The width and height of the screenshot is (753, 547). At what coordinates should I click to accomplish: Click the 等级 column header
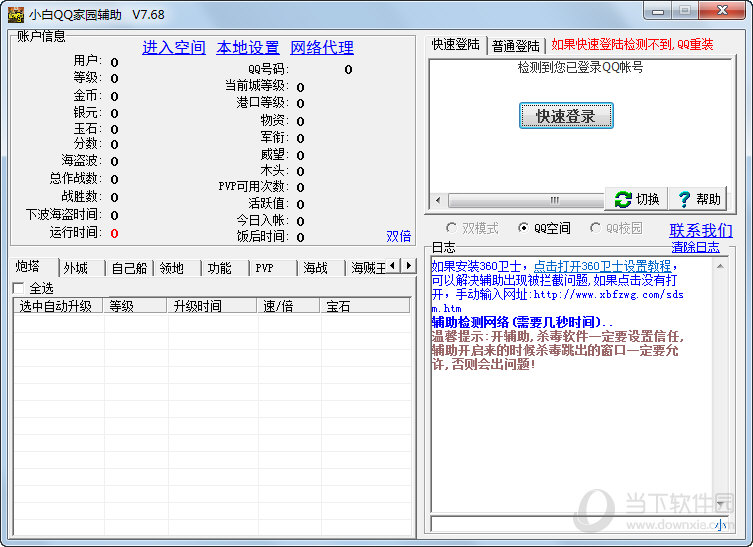(135, 306)
